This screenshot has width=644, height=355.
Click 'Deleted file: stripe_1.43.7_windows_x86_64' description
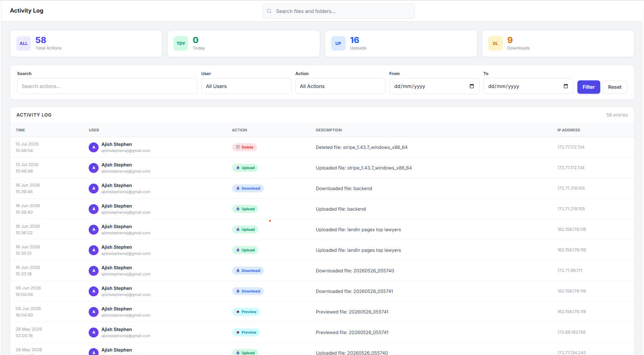[362, 147]
